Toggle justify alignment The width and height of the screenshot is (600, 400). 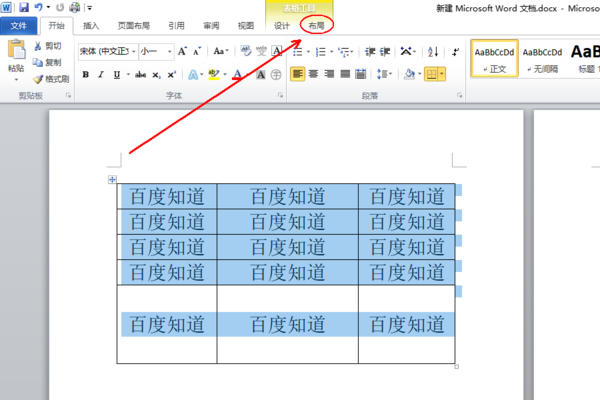tap(345, 74)
